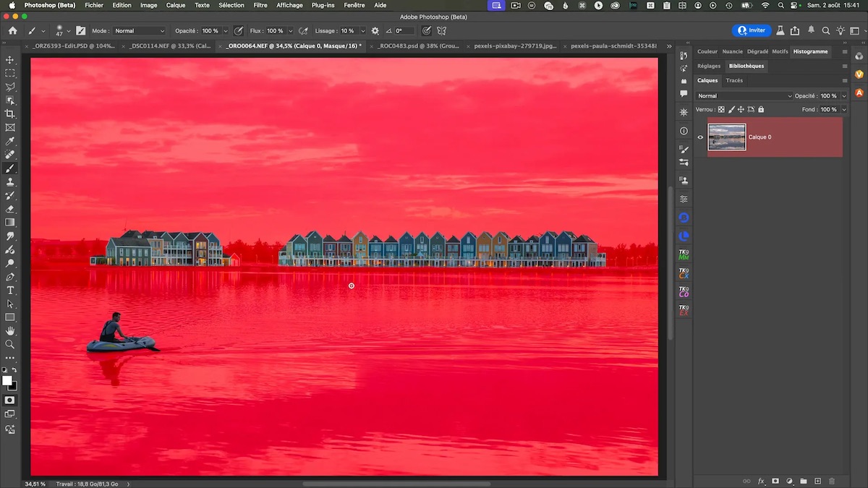Click the background color swatch

click(x=13, y=386)
